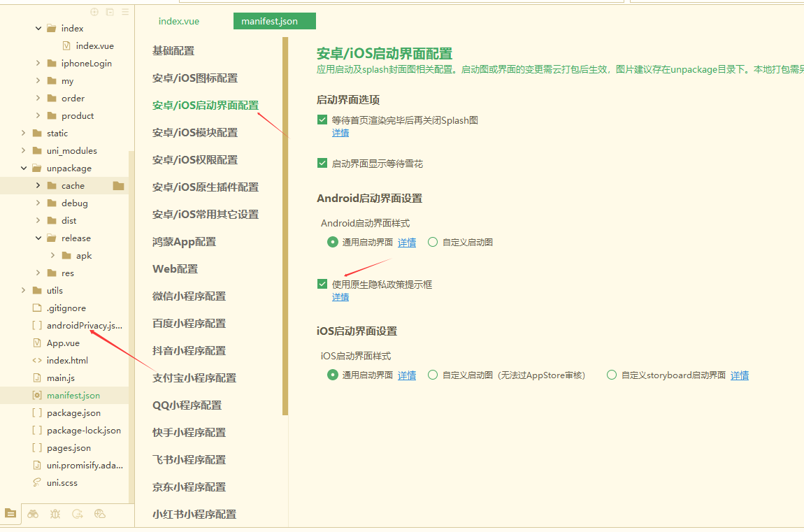Collapse the unpackage folder chevron
This screenshot has height=532, width=804.
click(x=23, y=168)
